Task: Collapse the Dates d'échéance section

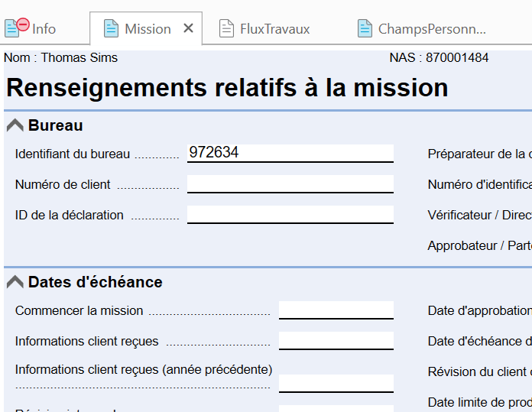Action: pyautogui.click(x=15, y=282)
